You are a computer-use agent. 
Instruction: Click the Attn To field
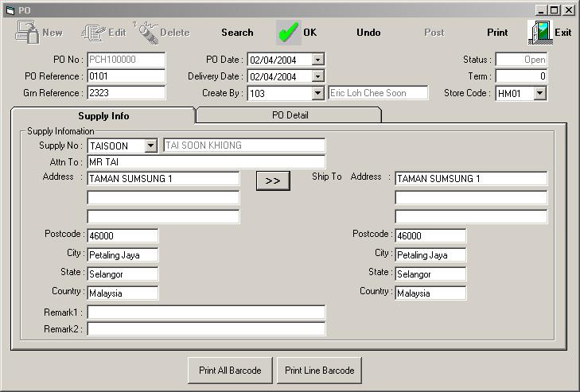pos(206,162)
